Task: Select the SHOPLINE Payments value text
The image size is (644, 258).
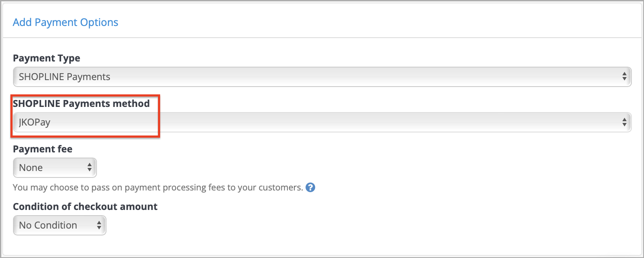Action: [x=64, y=77]
